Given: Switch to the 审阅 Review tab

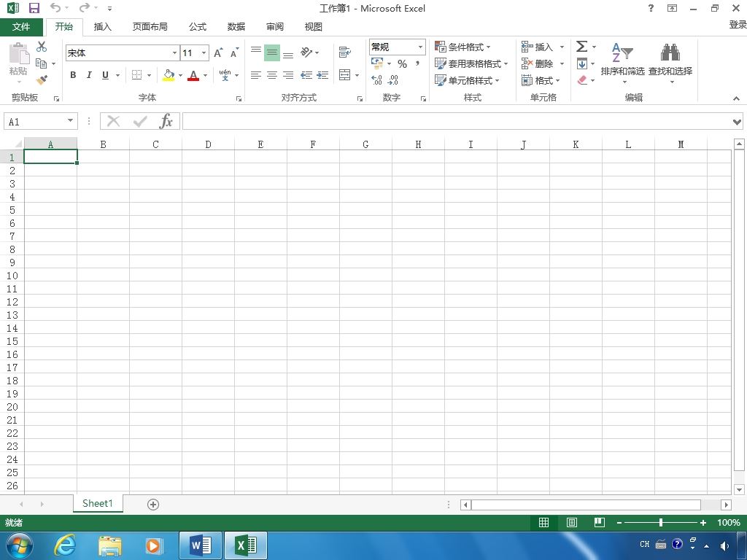Looking at the screenshot, I should click(275, 27).
